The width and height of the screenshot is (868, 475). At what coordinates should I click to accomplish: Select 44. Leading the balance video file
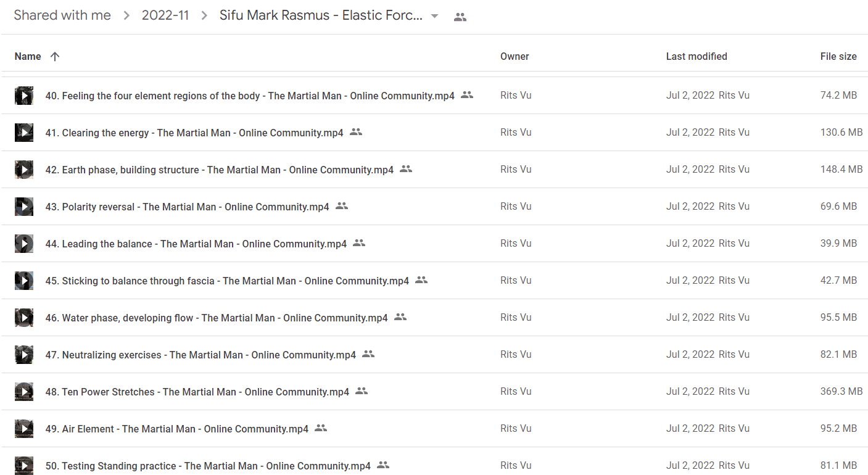(434, 244)
